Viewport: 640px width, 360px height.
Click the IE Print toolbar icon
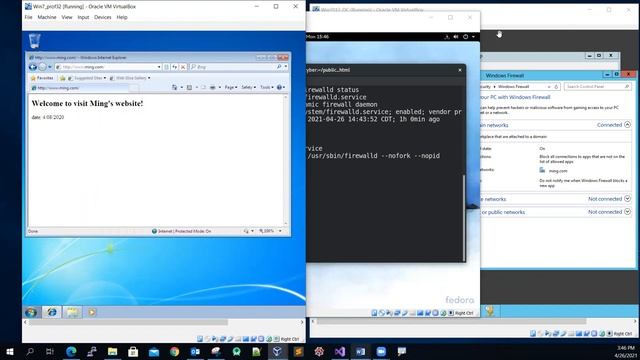tap(212, 87)
